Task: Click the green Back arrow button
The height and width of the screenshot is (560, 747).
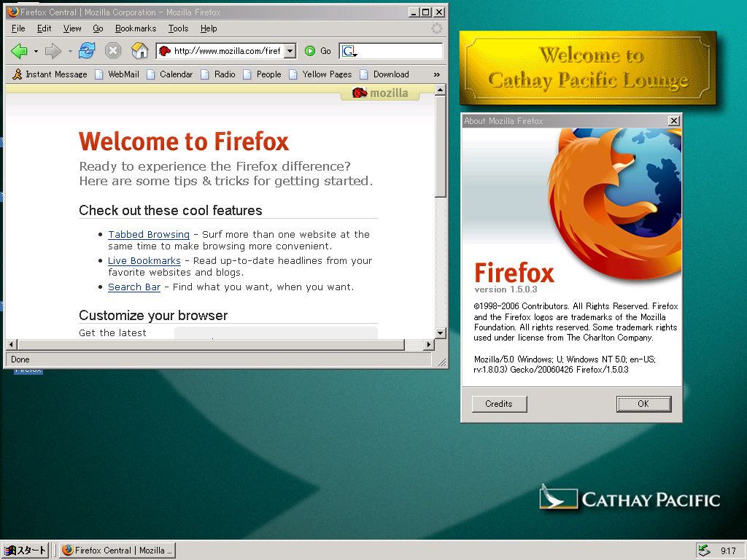Action: 19,50
